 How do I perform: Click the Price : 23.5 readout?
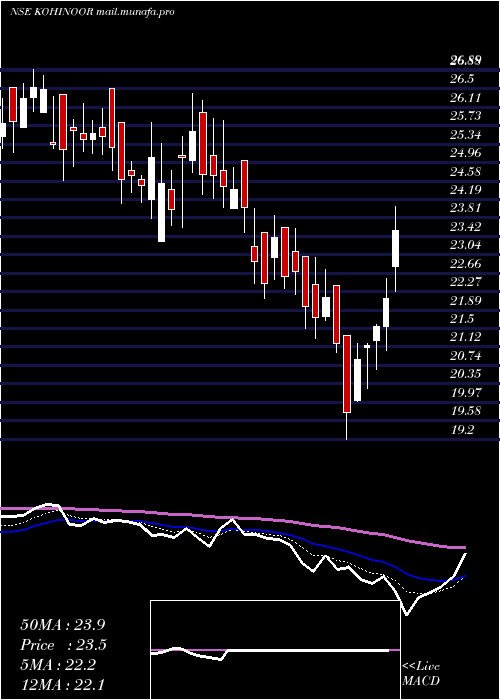(x=63, y=645)
